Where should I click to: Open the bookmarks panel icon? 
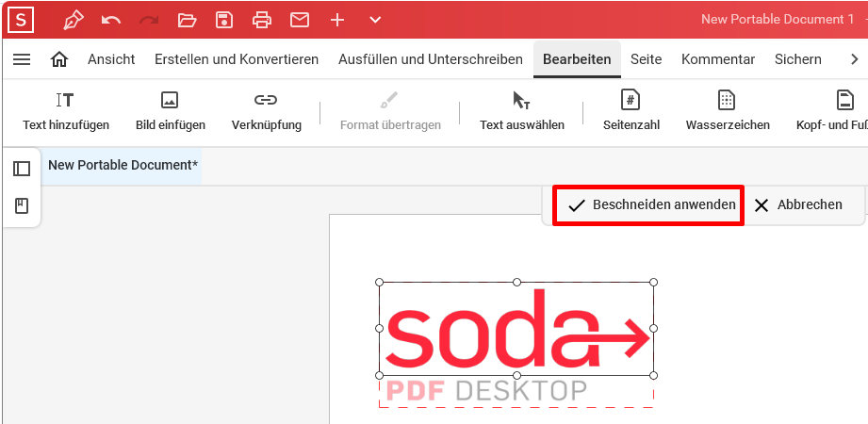(x=22, y=206)
